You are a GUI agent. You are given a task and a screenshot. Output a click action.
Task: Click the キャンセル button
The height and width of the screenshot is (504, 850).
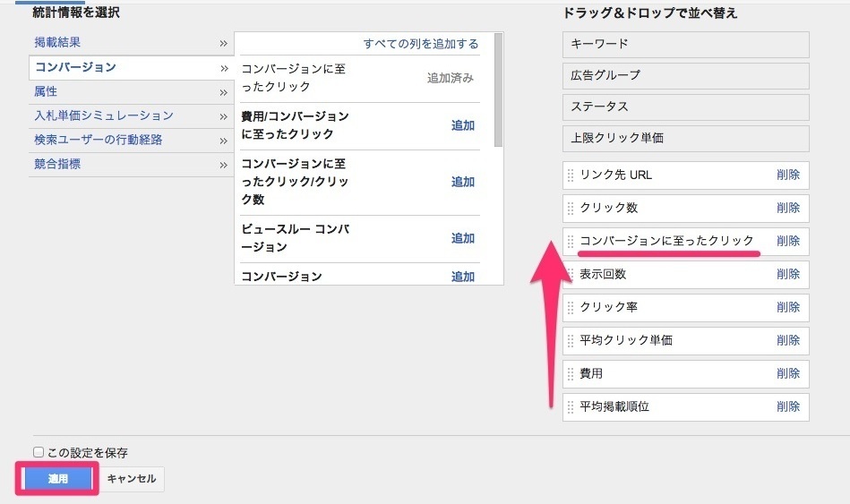(132, 479)
